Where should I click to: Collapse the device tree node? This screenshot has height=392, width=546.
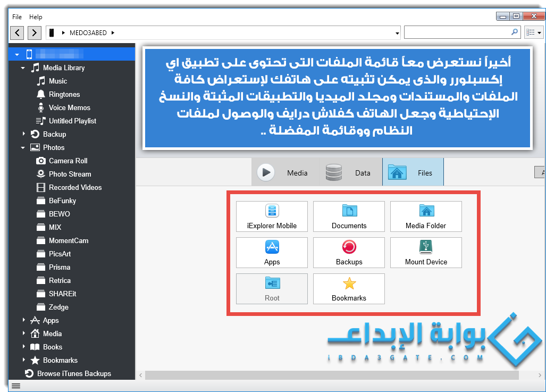(x=16, y=54)
